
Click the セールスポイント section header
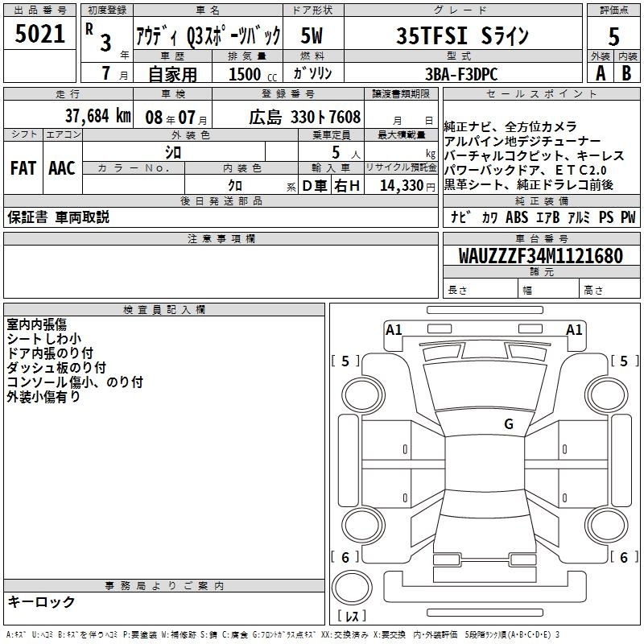(x=541, y=94)
